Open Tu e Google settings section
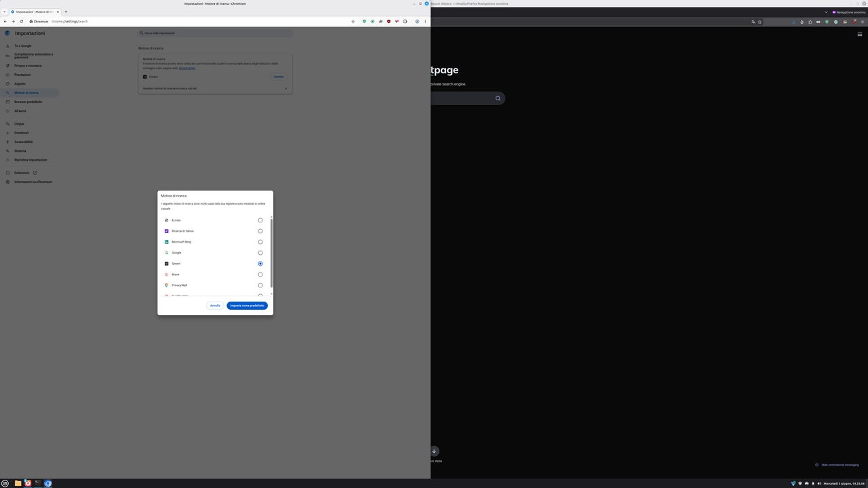This screenshot has height=488, width=868. (23, 46)
